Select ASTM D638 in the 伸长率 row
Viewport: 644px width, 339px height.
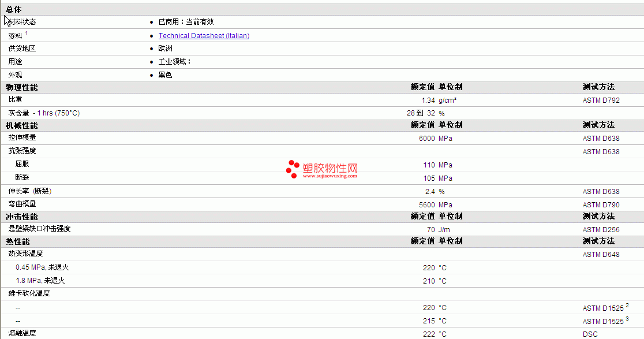coord(601,192)
